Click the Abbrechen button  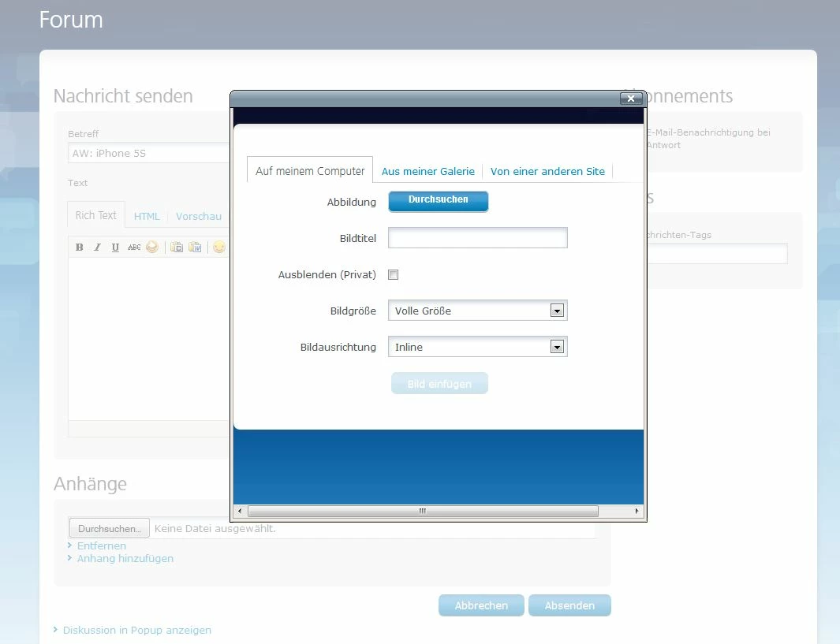[x=481, y=605]
